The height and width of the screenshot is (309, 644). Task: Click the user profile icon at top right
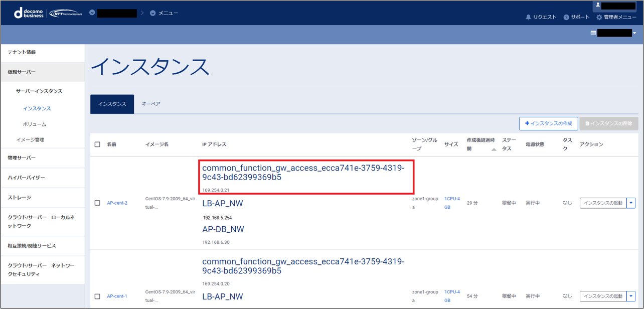tap(598, 5)
